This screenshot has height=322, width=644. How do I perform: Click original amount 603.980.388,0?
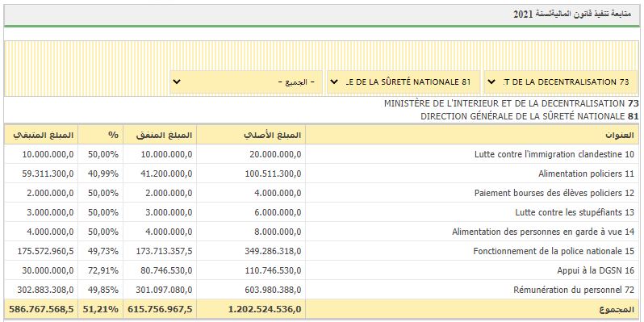click(273, 290)
